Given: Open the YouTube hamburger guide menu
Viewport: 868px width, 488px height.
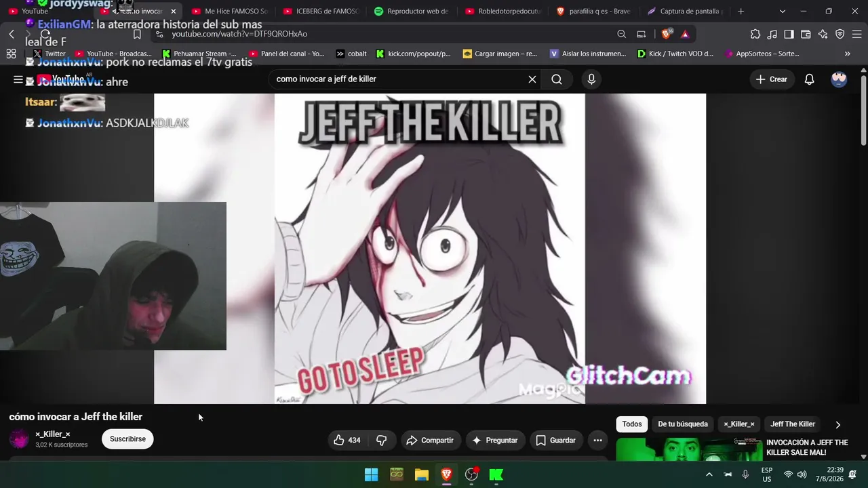Looking at the screenshot, I should [18, 79].
